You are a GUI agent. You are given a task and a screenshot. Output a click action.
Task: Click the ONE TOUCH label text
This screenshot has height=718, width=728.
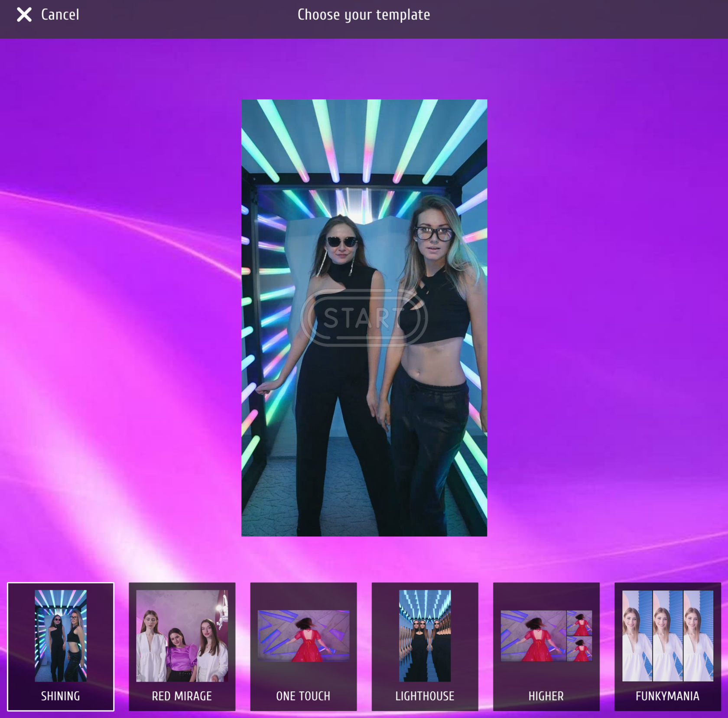[x=303, y=696]
